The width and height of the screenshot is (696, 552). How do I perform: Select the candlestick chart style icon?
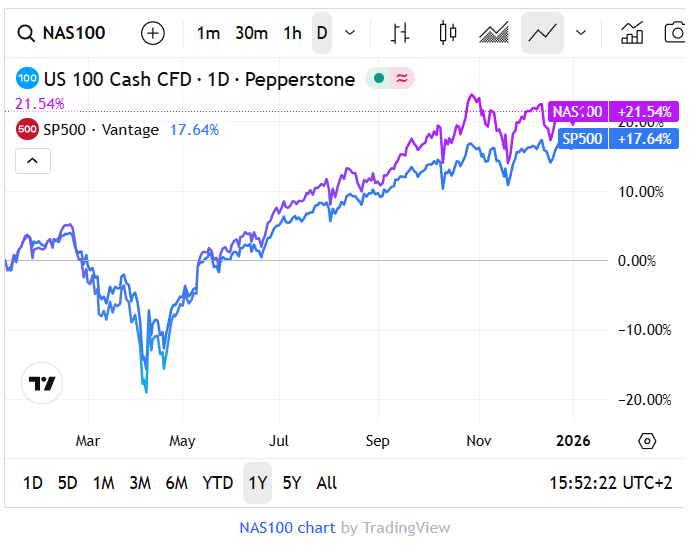[x=447, y=33]
